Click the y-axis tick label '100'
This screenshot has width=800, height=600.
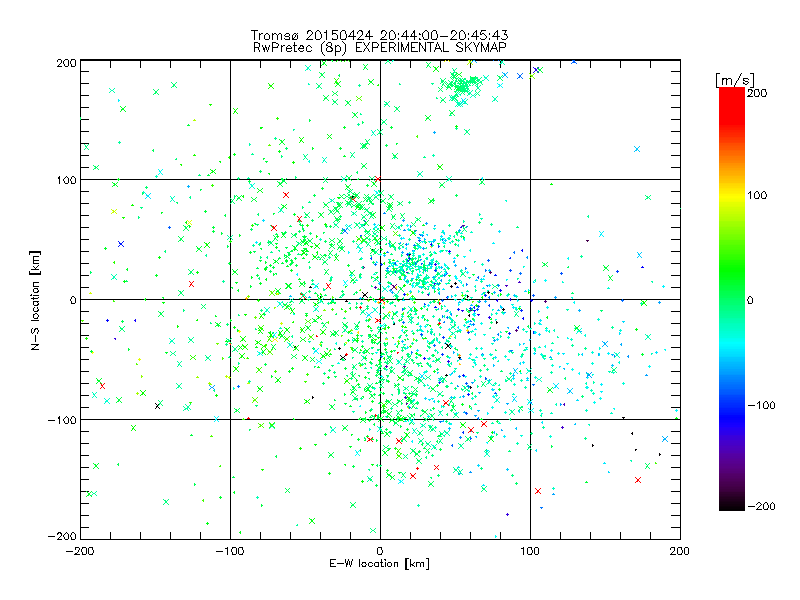point(66,180)
